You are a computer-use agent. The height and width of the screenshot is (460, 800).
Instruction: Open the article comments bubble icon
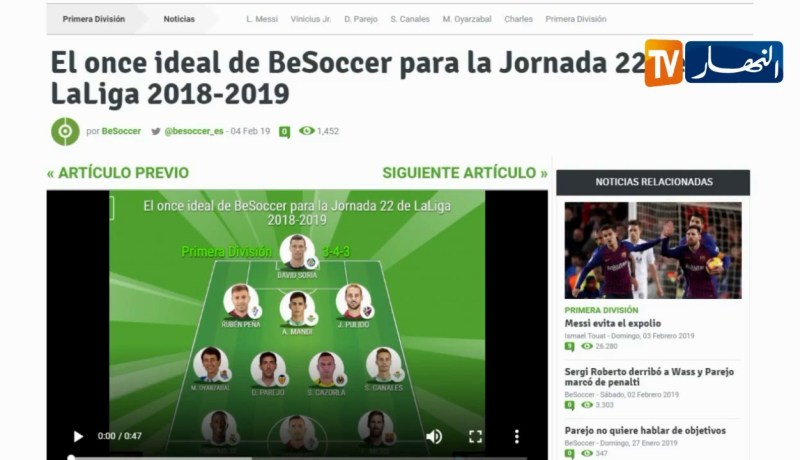coord(285,132)
